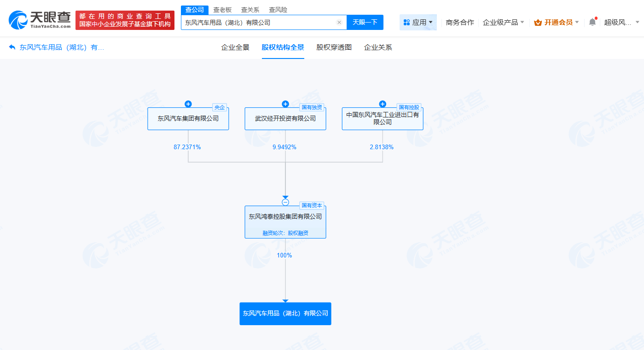Click inside the company search input field
Image resolution: width=644 pixels, height=350 pixels.
pyautogui.click(x=258, y=22)
